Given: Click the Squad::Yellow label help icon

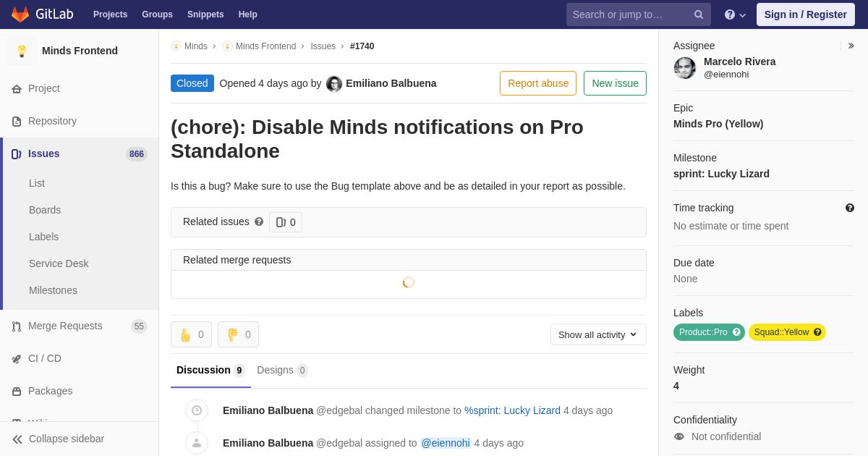Looking at the screenshot, I should click(817, 332).
